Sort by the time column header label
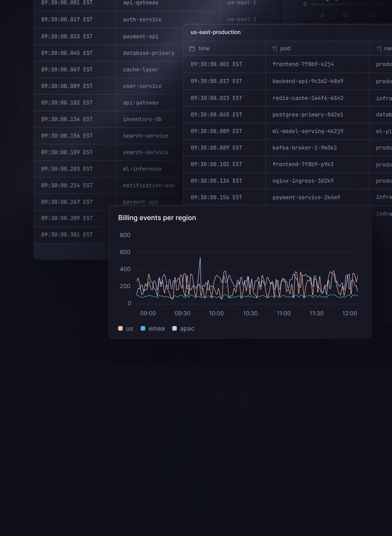The width and height of the screenshot is (392, 536). [x=204, y=49]
